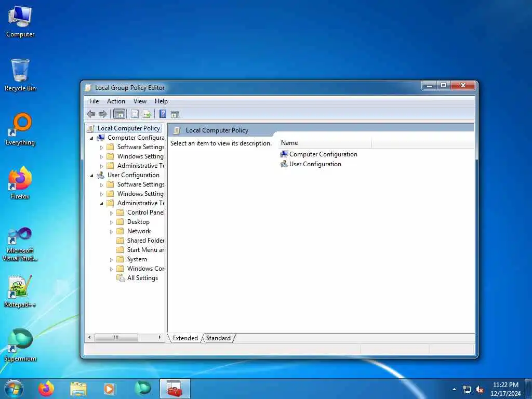Click the red toolbox taskbar icon
The image size is (532, 399).
click(x=175, y=389)
